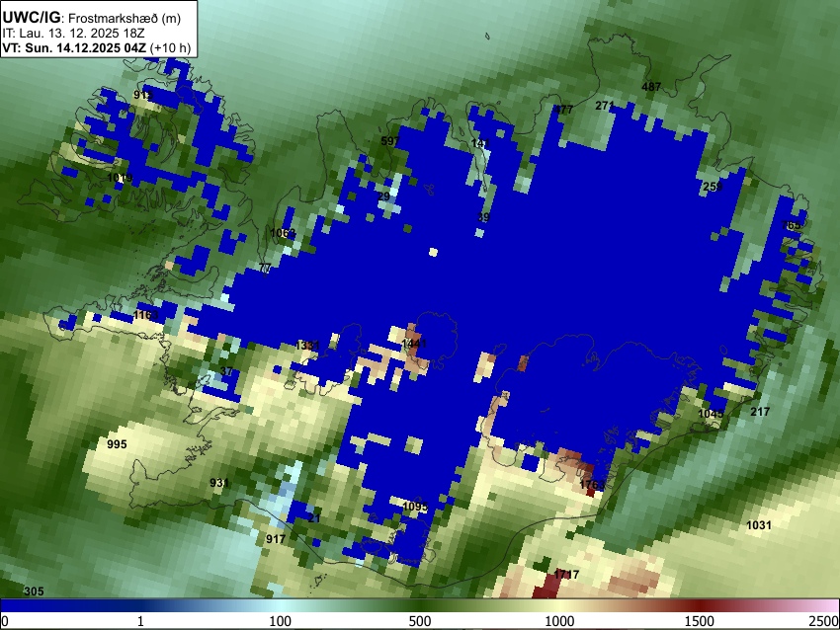Viewport: 840px width, 630px height.
Task: Click the map value 39
Action: tap(483, 217)
